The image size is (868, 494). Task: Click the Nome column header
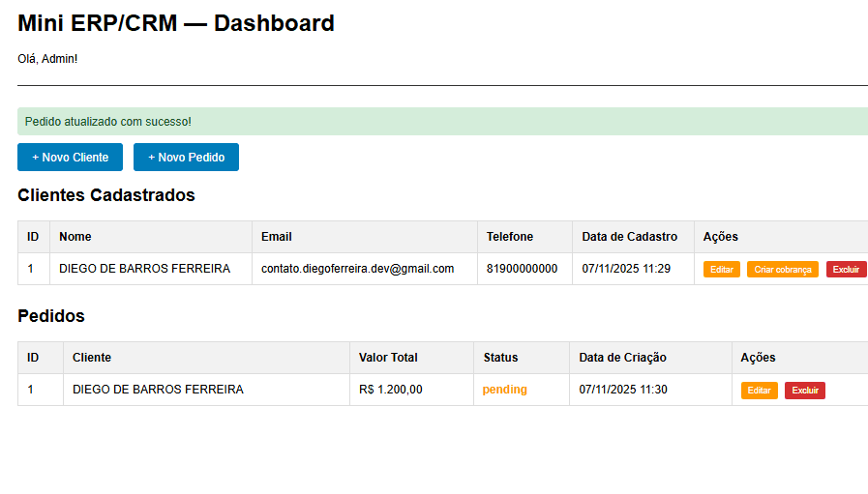pyautogui.click(x=75, y=237)
